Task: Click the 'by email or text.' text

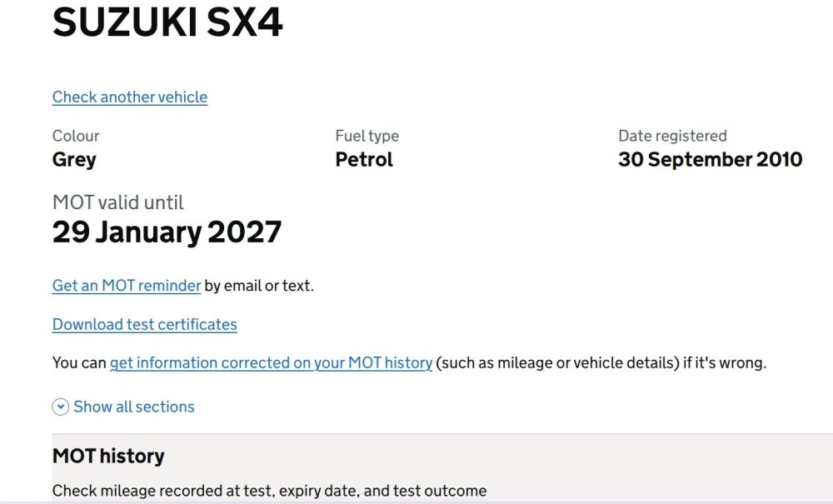Action: [x=259, y=286]
